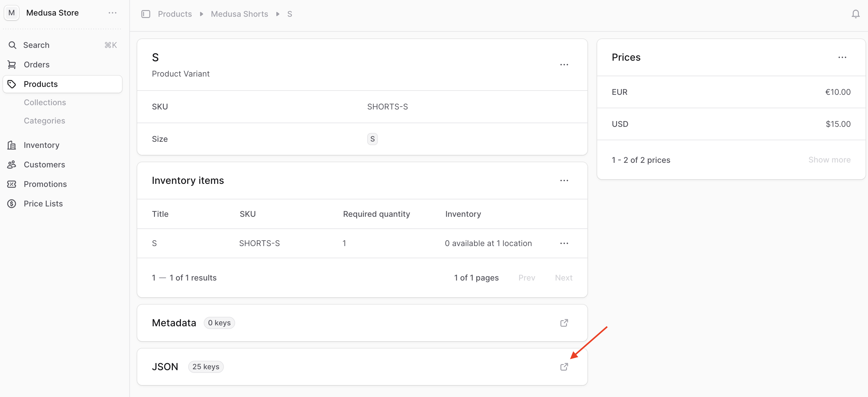Open Collections under Products

point(45,102)
